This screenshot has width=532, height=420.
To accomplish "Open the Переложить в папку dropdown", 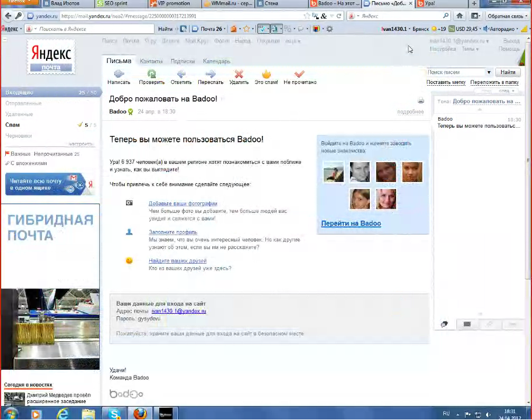I will pos(494,82).
